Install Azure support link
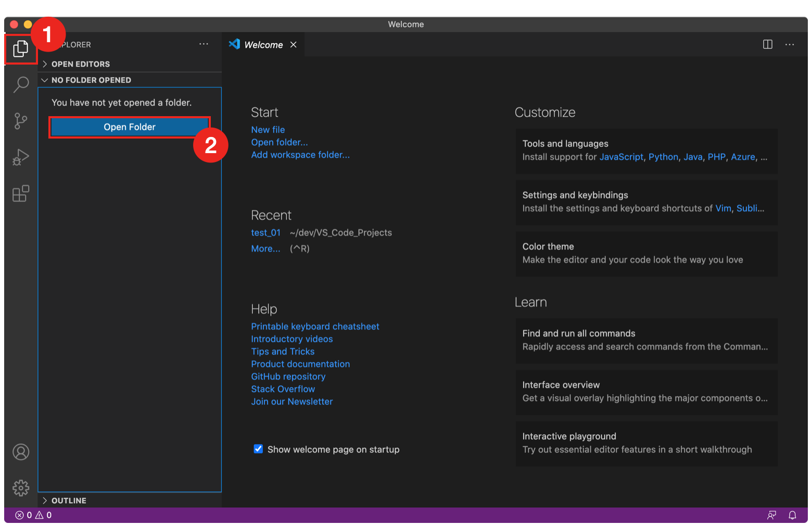The image size is (812, 525). [743, 157]
